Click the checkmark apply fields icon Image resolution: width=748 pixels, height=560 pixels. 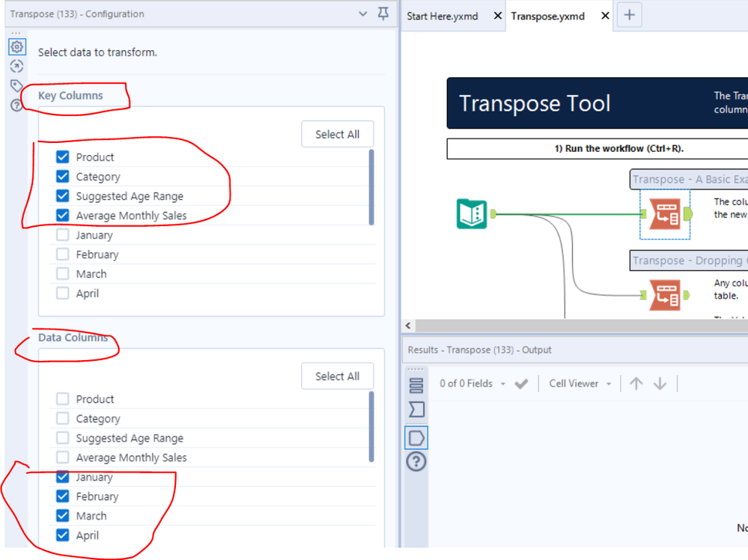tap(521, 383)
